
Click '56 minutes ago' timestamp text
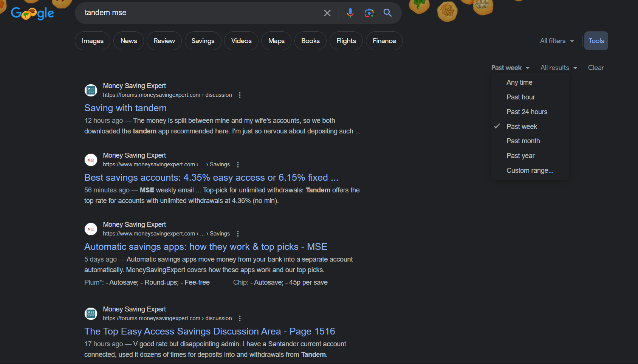pyautogui.click(x=107, y=190)
